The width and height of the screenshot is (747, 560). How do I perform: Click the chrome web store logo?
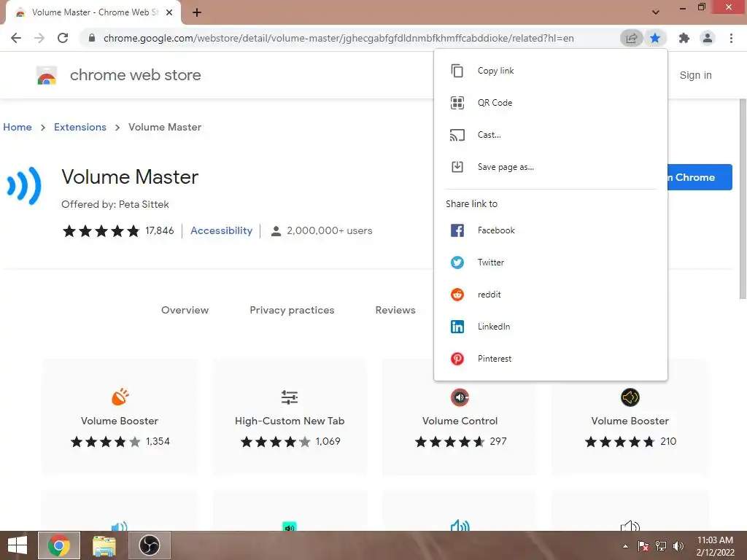47,75
